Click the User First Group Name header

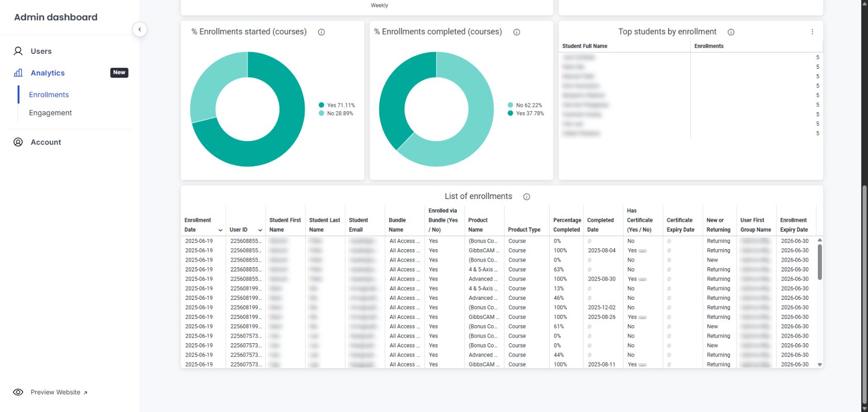click(x=755, y=225)
